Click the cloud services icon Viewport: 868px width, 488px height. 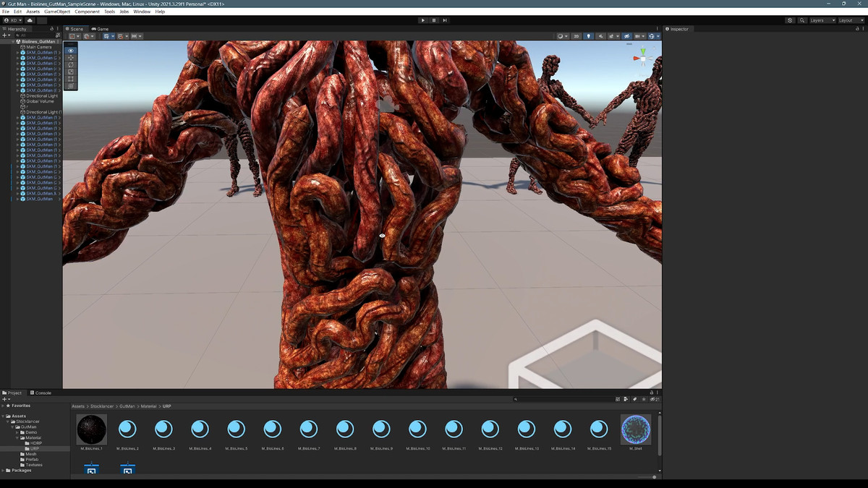point(30,20)
